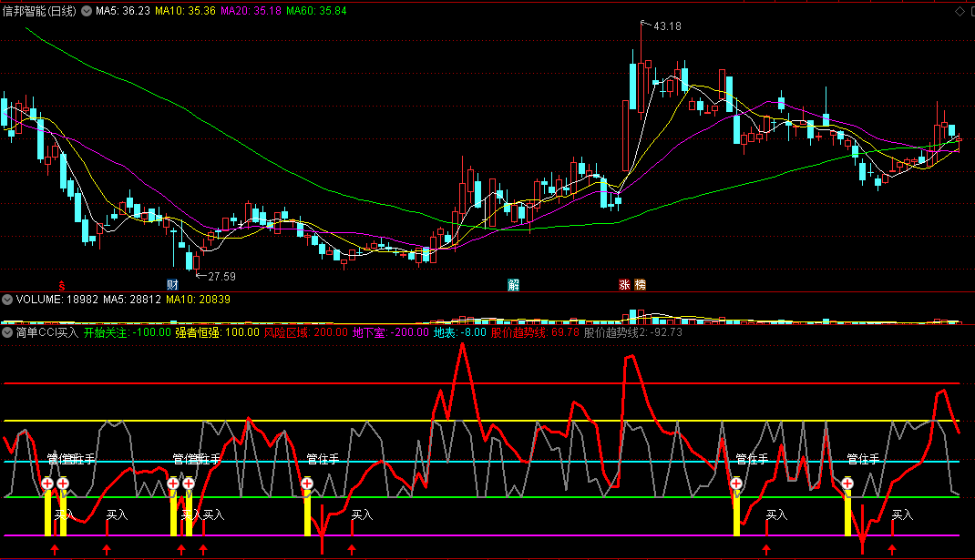
Task: Click the rightmost red up-arrow buy signal
Action: [x=892, y=549]
